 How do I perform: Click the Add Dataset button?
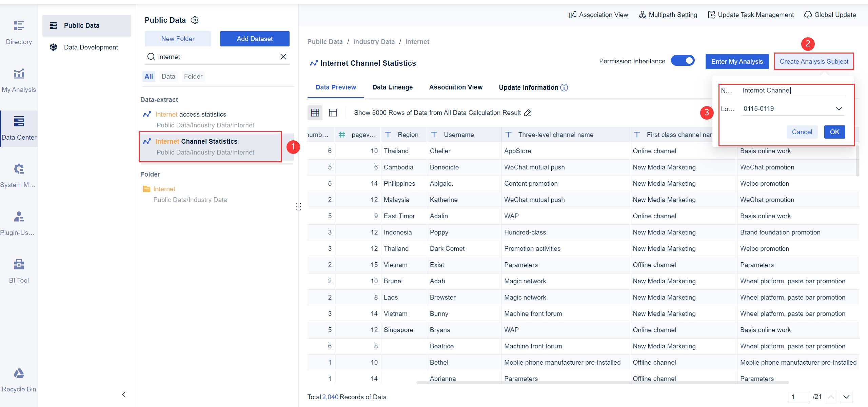point(254,39)
